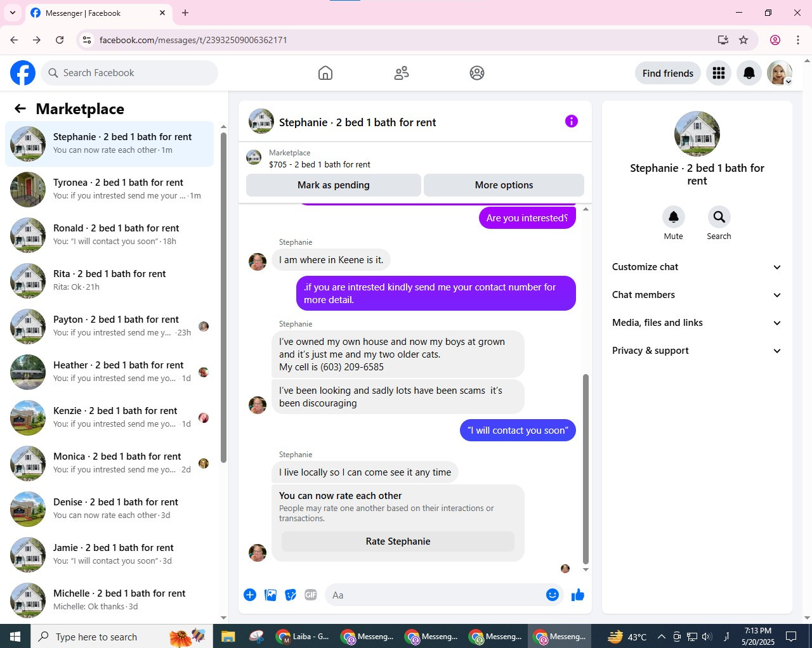This screenshot has height=648, width=812.
Task: Send a thumbs-up like
Action: 577,595
